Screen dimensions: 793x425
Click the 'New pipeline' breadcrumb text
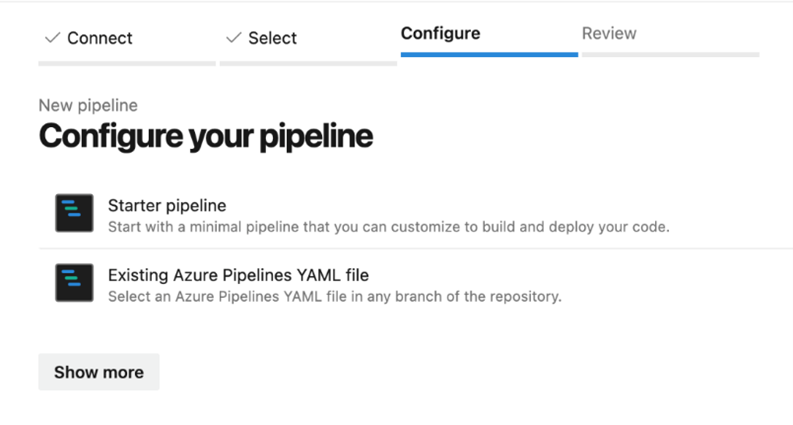pos(88,105)
